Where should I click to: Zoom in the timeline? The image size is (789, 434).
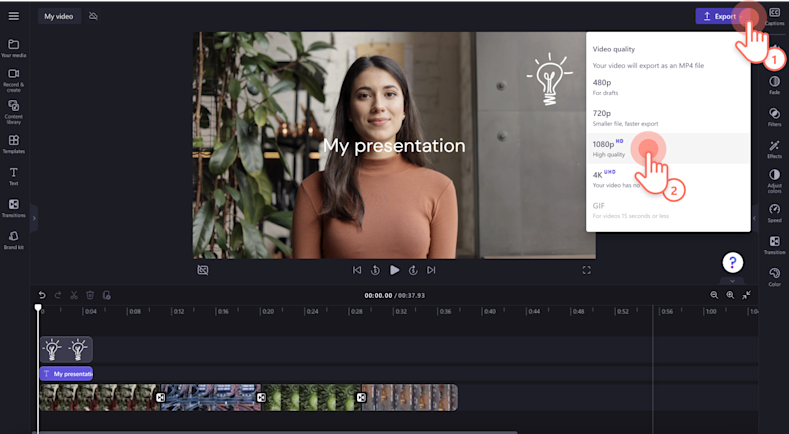pos(730,295)
